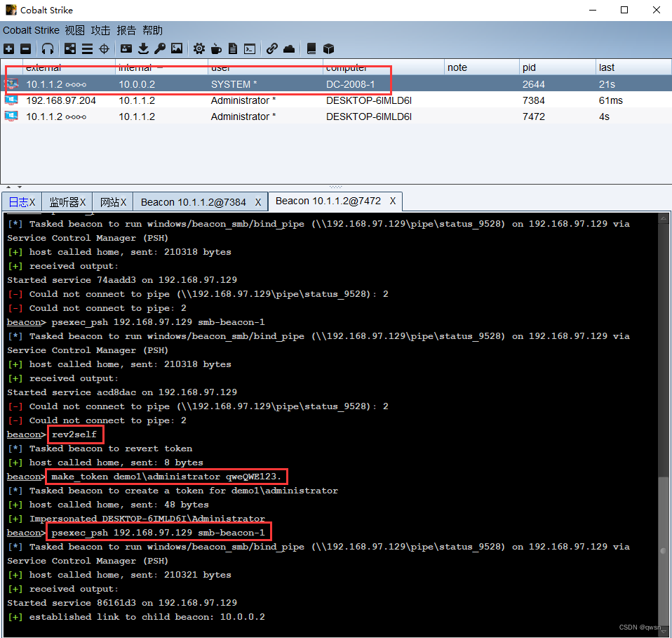
Task: Close the 监听器 tab with X
Action: pos(83,202)
